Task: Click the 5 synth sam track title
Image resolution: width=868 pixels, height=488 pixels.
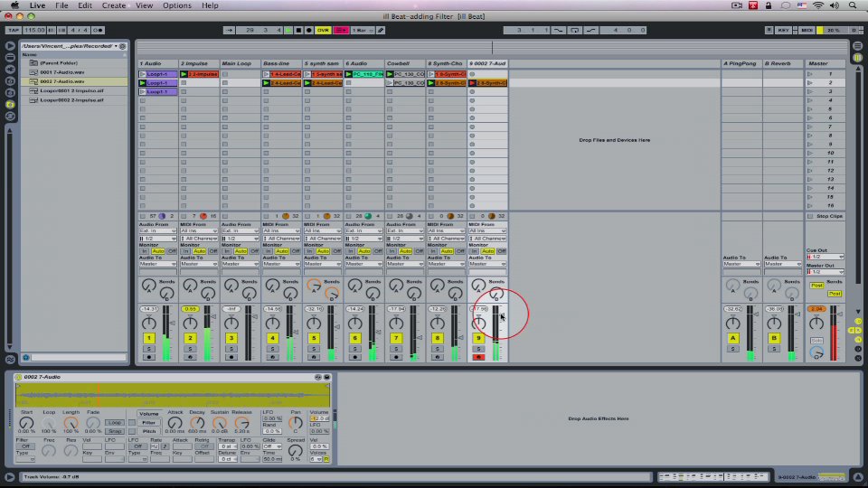Action: point(323,63)
